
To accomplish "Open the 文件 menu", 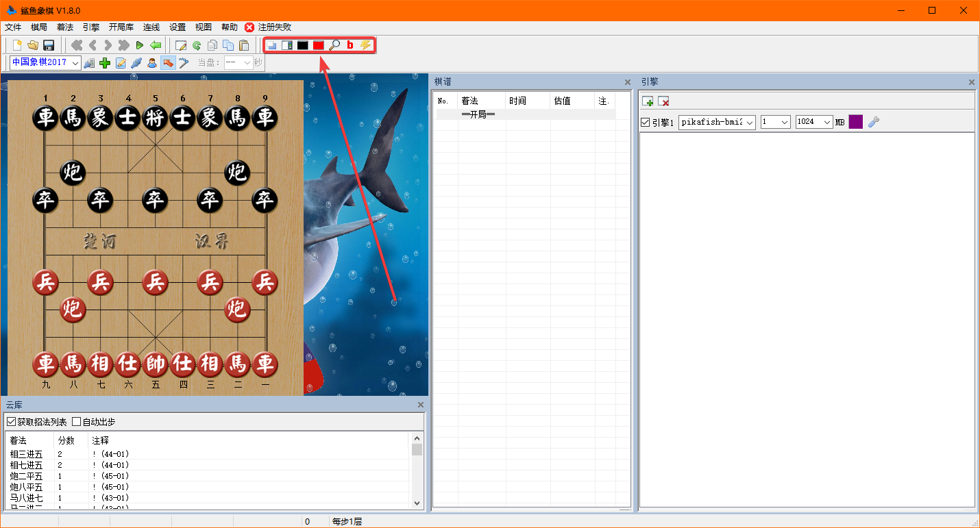I will pyautogui.click(x=13, y=27).
